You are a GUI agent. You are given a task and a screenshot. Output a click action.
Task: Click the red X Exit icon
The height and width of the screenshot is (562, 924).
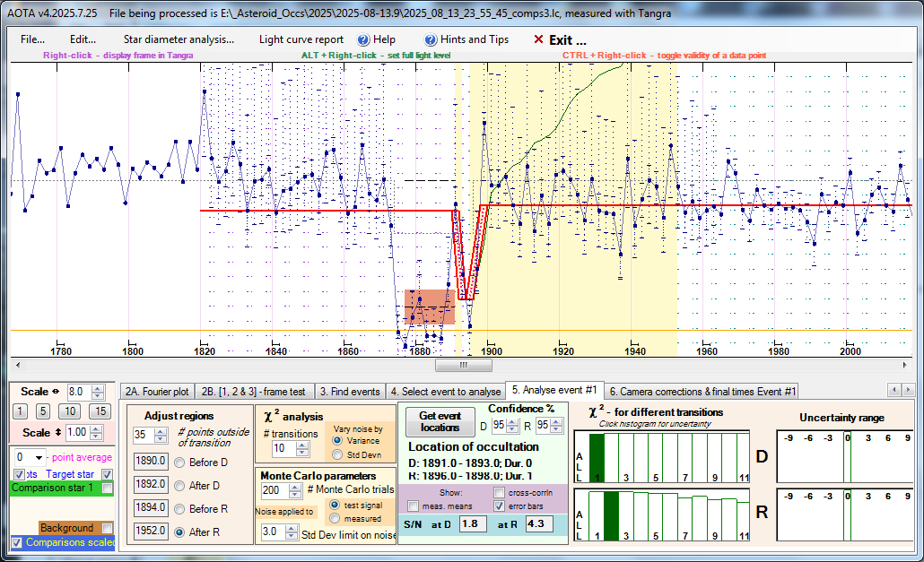click(x=538, y=39)
